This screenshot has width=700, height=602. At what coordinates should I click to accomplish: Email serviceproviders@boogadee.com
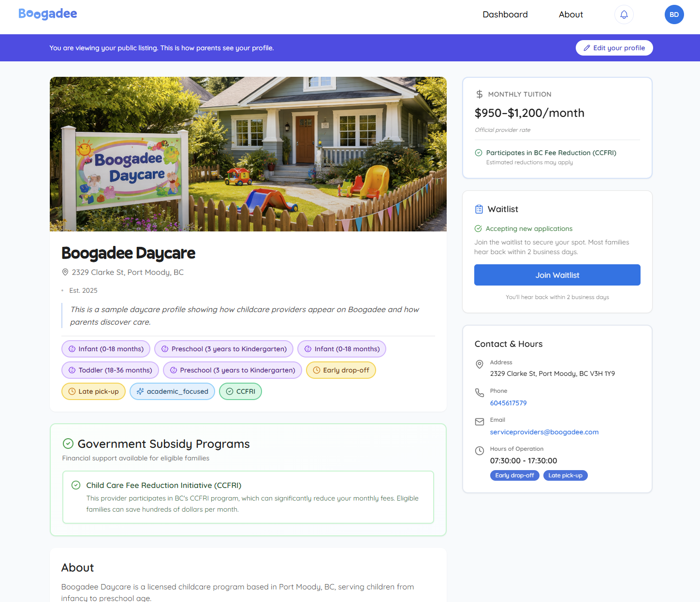pos(544,432)
